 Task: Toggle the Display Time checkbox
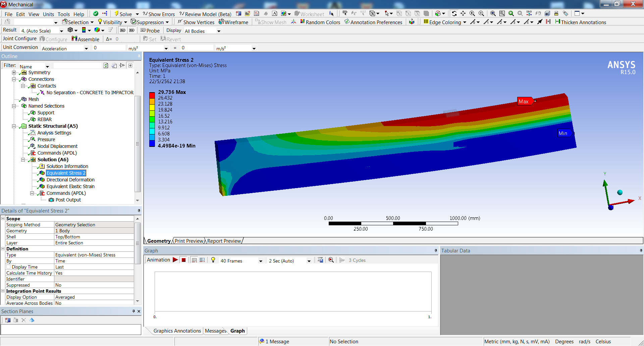click(x=8, y=267)
